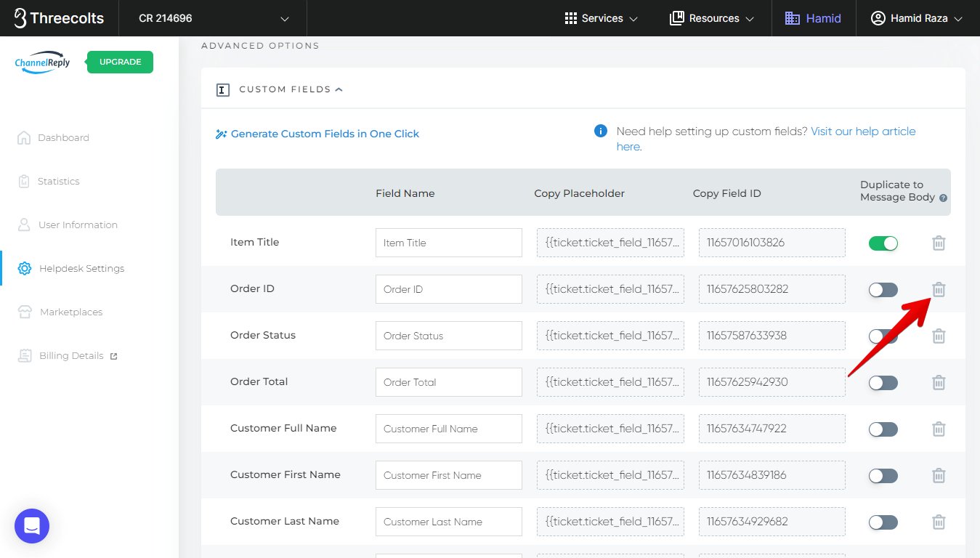The width and height of the screenshot is (980, 558).
Task: Enable Customer Last Name duplicate toggle
Action: click(x=883, y=522)
